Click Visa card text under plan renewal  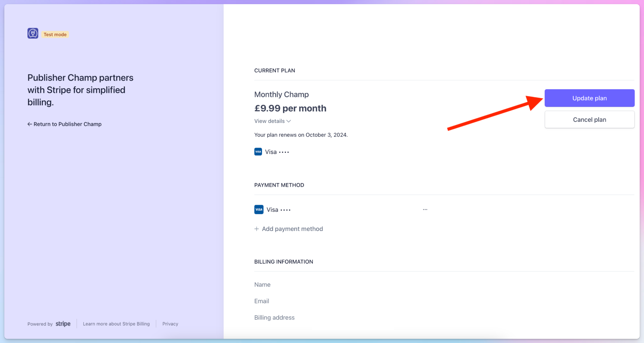[x=277, y=152]
